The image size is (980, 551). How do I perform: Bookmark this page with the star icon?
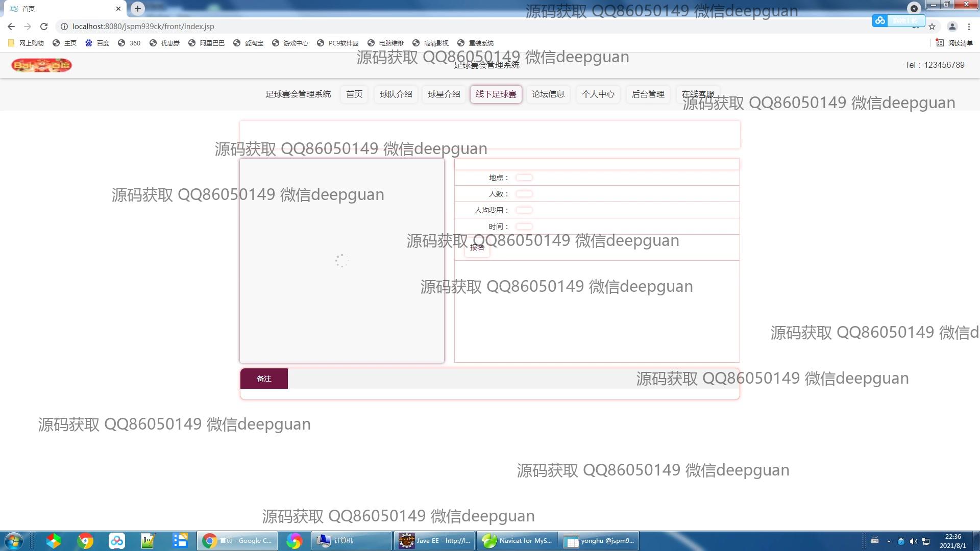pyautogui.click(x=932, y=27)
